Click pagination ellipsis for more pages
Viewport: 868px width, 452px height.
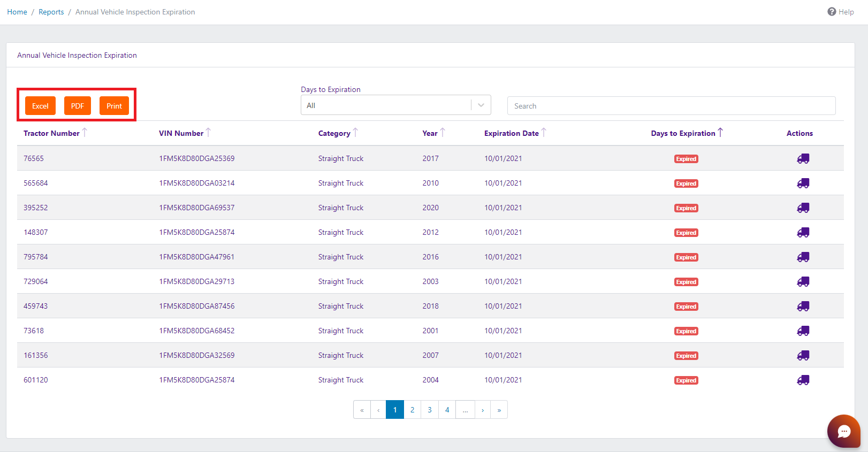pyautogui.click(x=466, y=410)
